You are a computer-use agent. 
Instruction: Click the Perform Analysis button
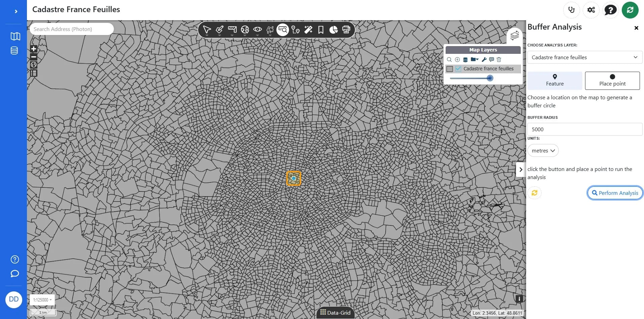point(615,193)
